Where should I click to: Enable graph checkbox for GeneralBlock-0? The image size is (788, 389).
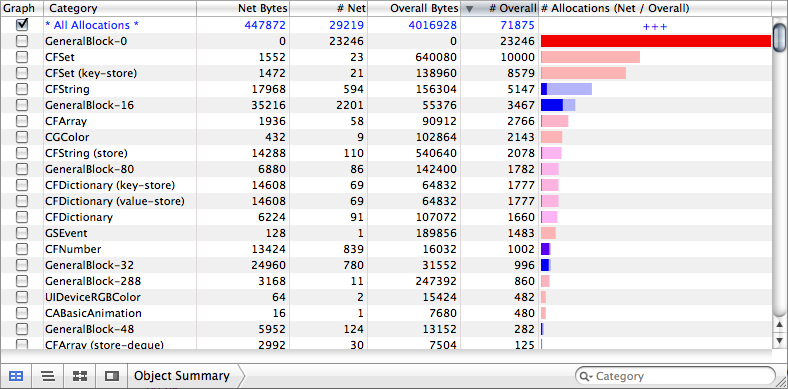[x=22, y=41]
